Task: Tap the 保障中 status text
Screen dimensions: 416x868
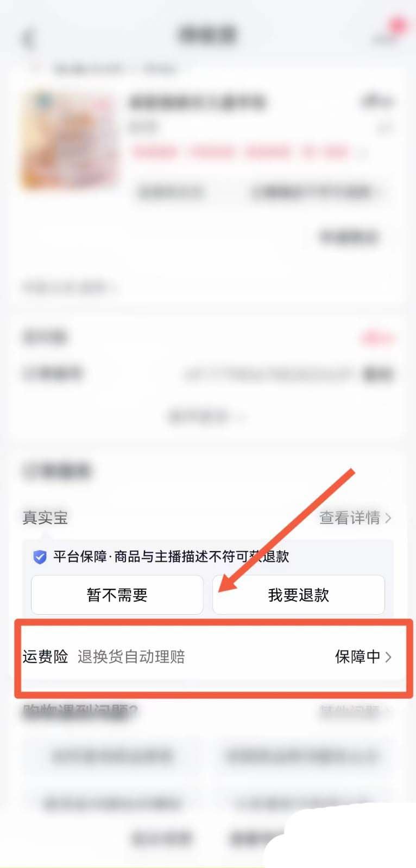Action: (357, 657)
